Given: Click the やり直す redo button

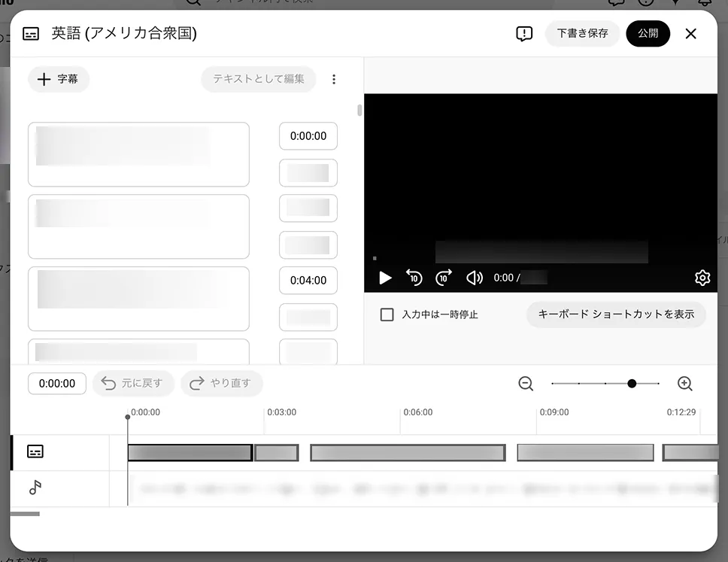Looking at the screenshot, I should point(222,383).
